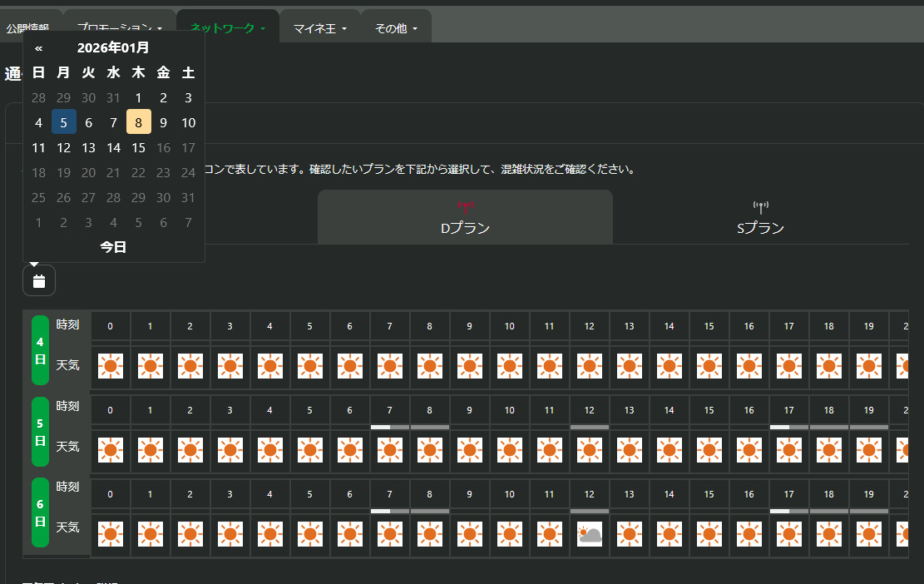Click the 今日 button in calendar
The image size is (924, 584).
113,247
